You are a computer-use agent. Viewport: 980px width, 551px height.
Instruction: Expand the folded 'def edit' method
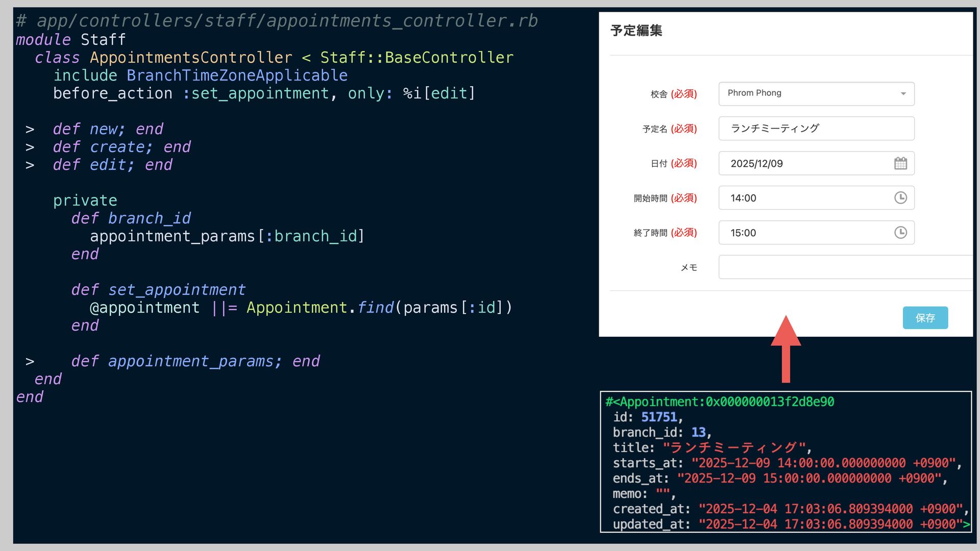tap(30, 165)
